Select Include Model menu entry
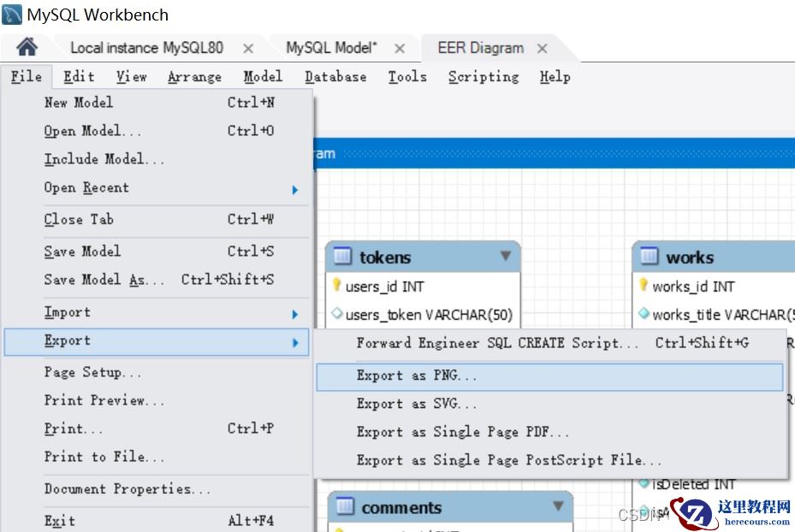Viewport: 795px width, 532px height. (x=157, y=160)
